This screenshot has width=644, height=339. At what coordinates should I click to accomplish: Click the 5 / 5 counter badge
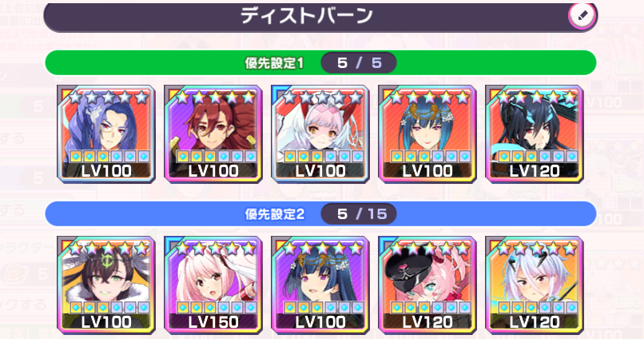pos(359,63)
